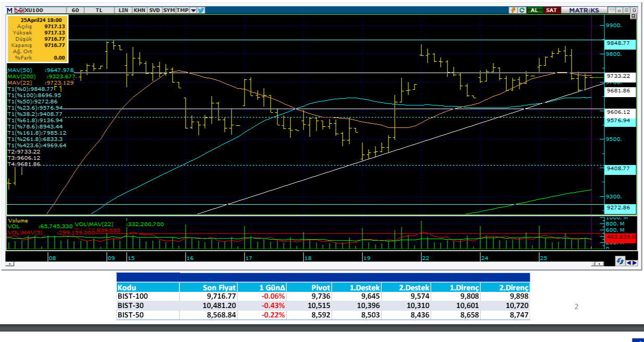This screenshot has height=342, width=644.
Task: Toggle LIN linear scale mode
Action: click(x=123, y=10)
